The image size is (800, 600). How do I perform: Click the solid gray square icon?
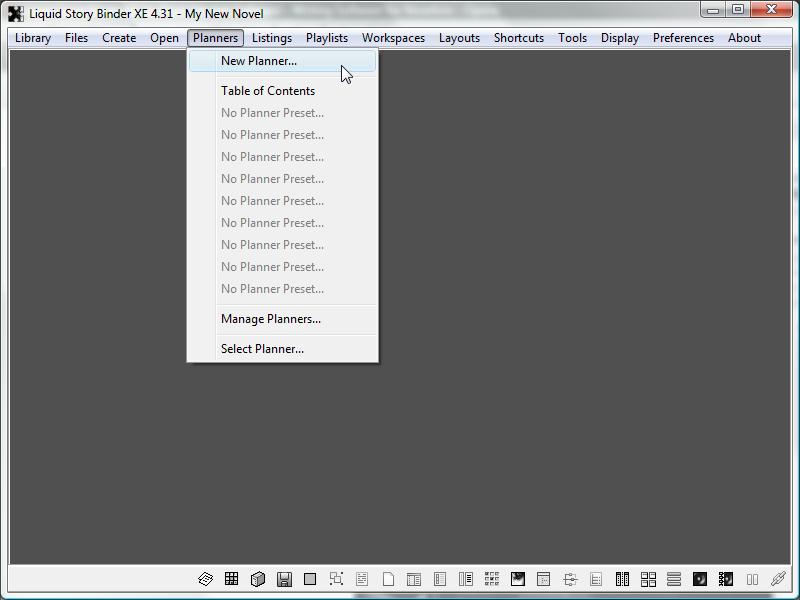(x=310, y=579)
